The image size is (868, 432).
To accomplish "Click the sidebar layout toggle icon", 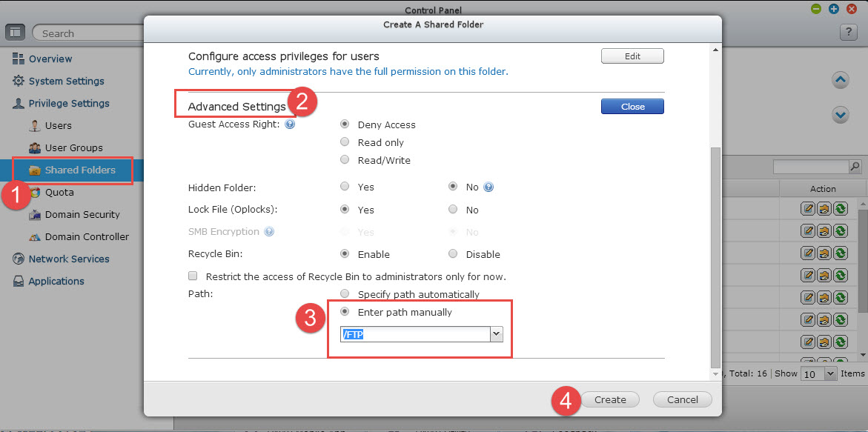I will (x=16, y=33).
